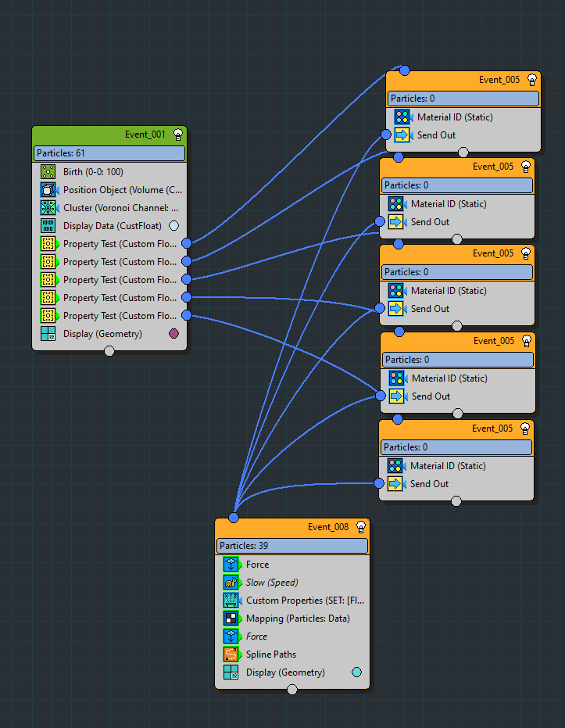Select the Material ID icon in topmost Event_005
Screen dimensions: 565x728
point(402,117)
